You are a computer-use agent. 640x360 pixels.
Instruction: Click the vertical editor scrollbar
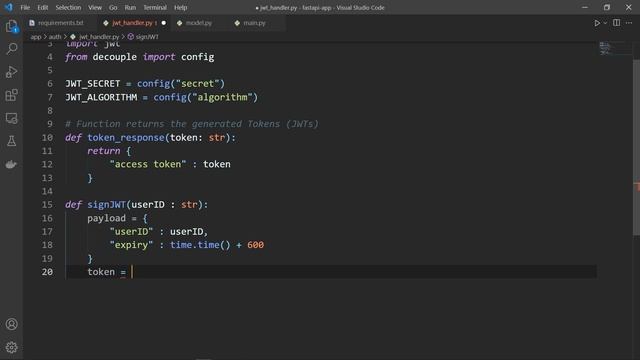pyautogui.click(x=636, y=147)
